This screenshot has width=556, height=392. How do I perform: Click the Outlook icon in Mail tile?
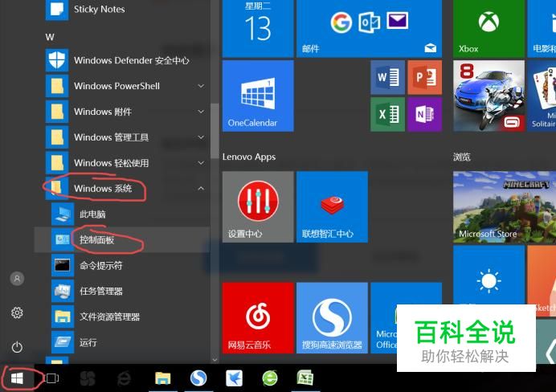click(x=369, y=22)
